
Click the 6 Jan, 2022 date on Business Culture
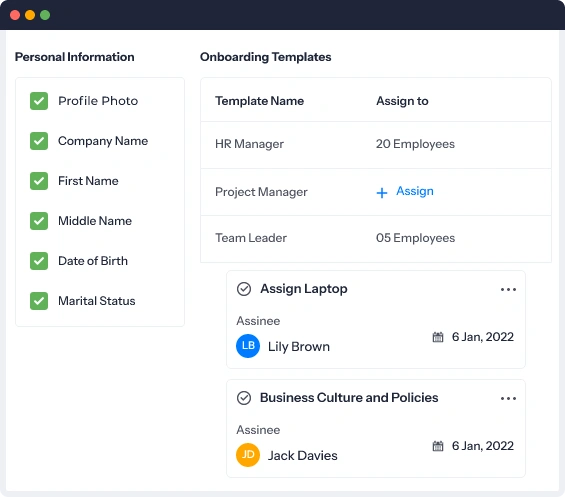click(483, 446)
